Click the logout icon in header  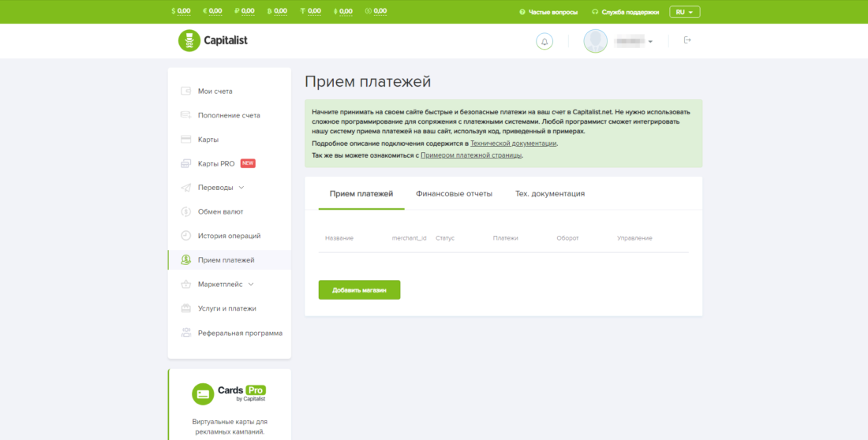[x=687, y=40]
